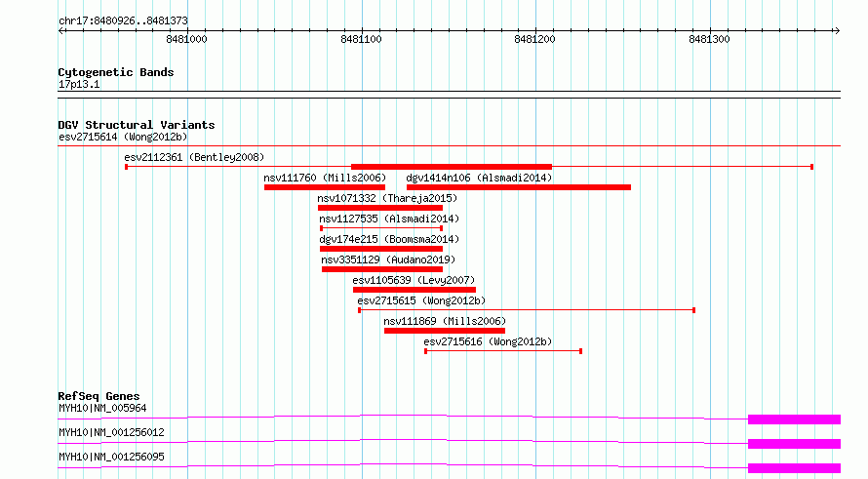Click the thin line of nsv1127535
868x479 pixels.
point(381,228)
